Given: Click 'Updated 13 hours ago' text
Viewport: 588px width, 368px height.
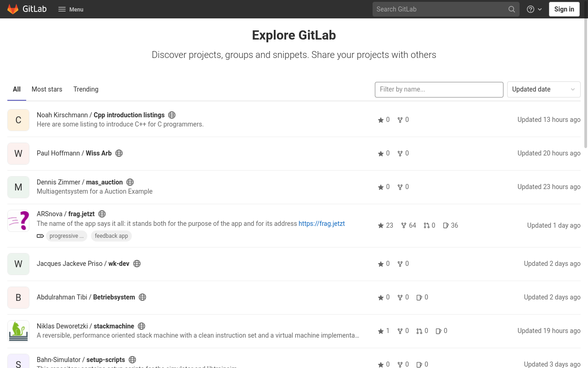Looking at the screenshot, I should pyautogui.click(x=549, y=120).
